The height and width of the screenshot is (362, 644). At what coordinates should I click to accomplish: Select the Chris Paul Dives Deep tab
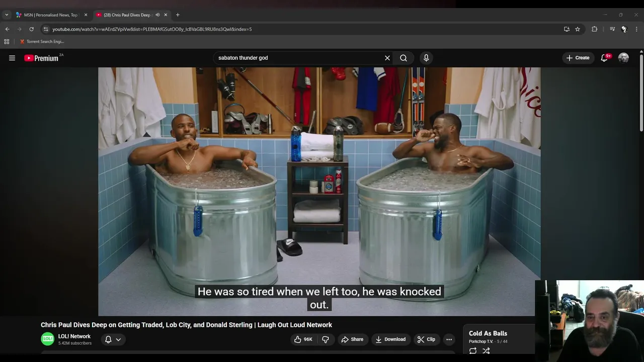point(127,15)
